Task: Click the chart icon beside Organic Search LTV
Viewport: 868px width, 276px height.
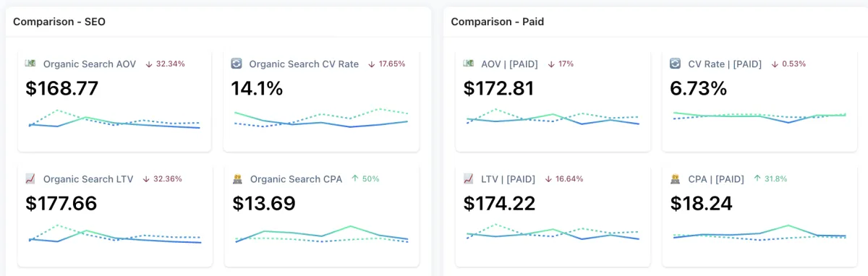Action: [x=30, y=178]
